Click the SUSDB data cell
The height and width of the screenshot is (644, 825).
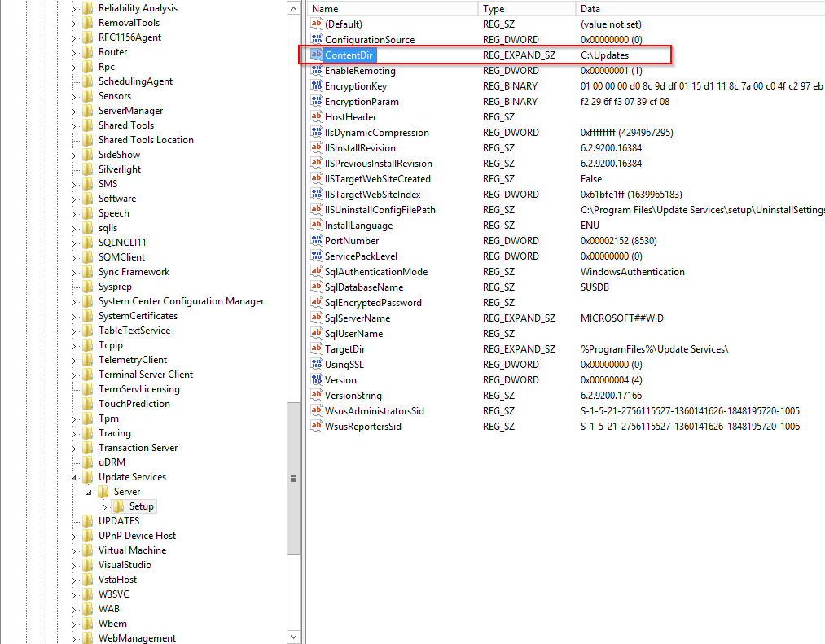595,287
